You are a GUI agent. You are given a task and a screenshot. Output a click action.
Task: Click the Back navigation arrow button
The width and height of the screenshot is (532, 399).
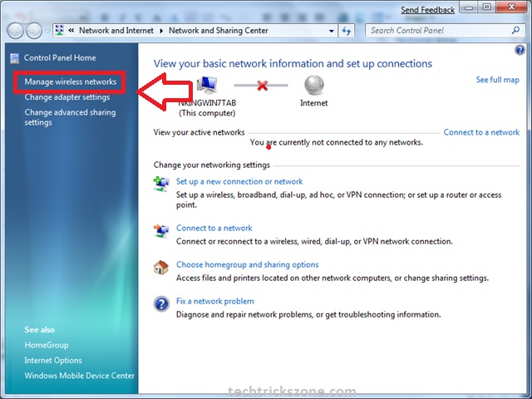pos(15,31)
